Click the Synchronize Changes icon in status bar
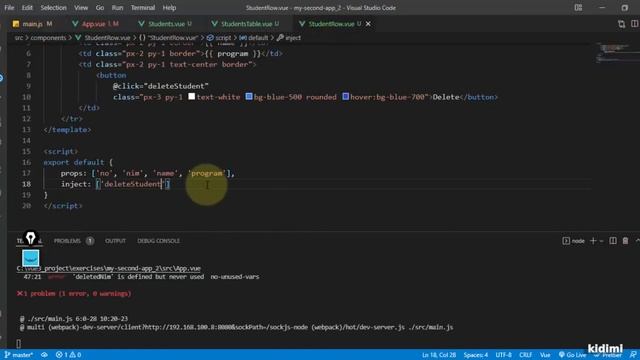640x360 pixels. coord(44,355)
